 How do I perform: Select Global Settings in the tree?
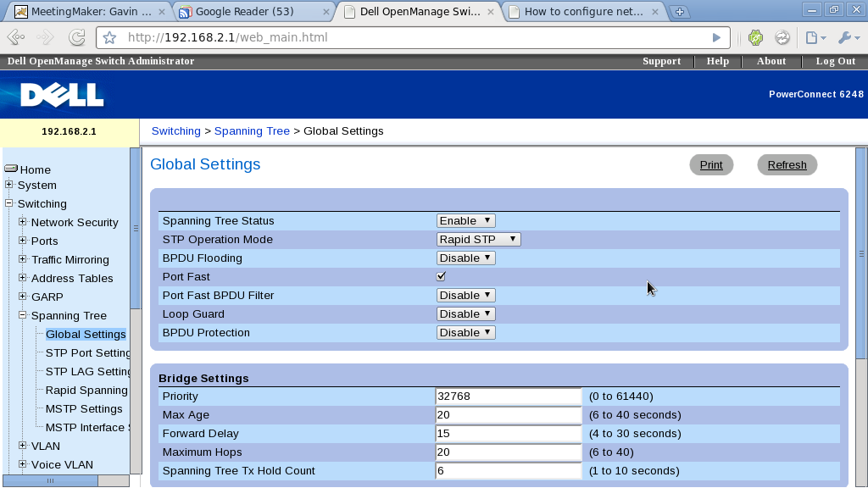click(x=86, y=334)
